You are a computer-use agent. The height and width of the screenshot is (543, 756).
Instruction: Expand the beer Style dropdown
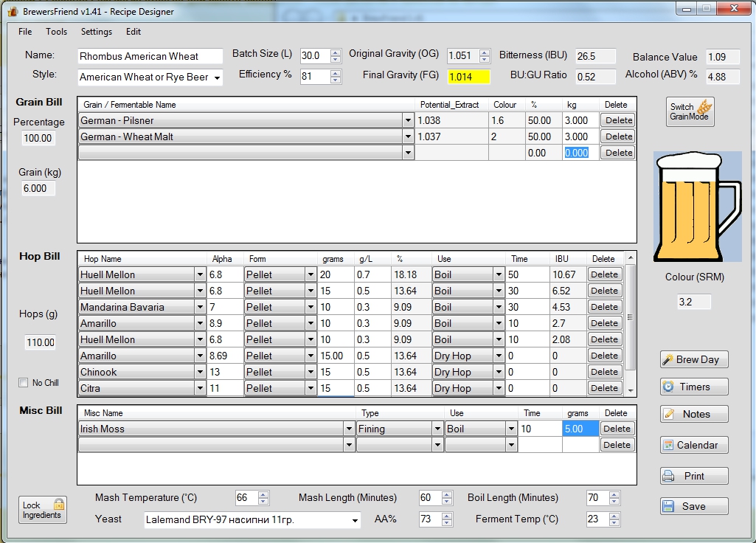[217, 77]
